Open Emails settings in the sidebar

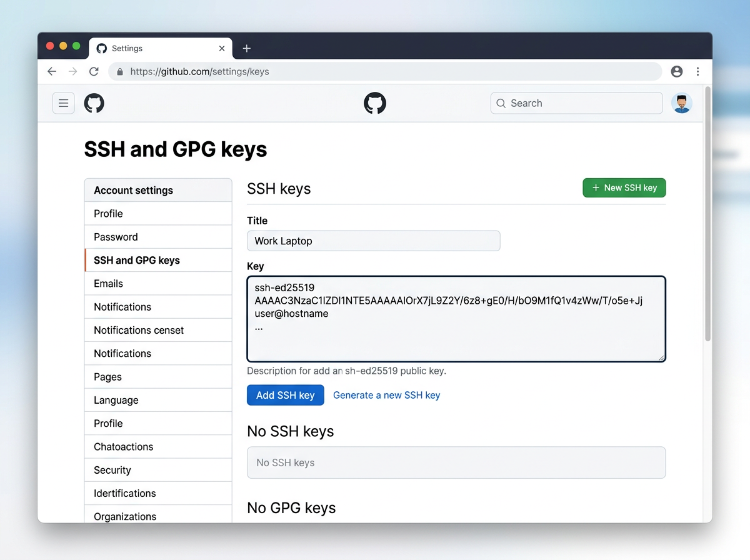pyautogui.click(x=158, y=283)
